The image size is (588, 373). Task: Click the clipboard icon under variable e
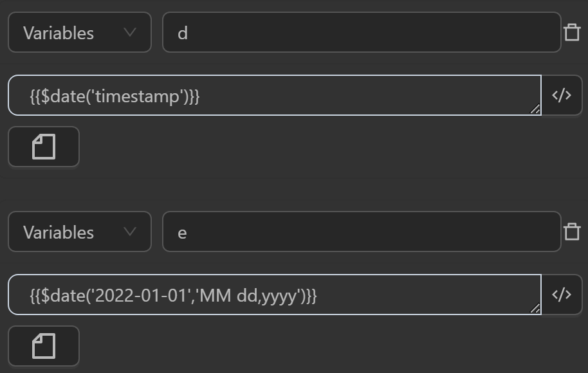(43, 346)
